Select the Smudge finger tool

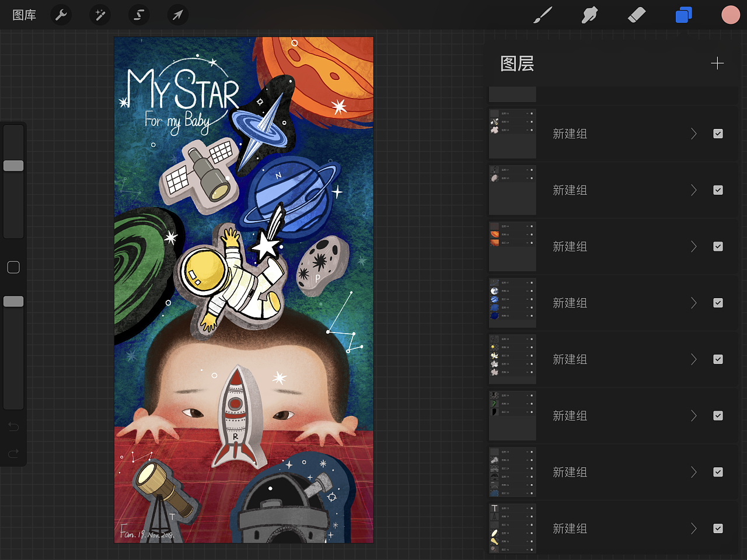pos(589,15)
